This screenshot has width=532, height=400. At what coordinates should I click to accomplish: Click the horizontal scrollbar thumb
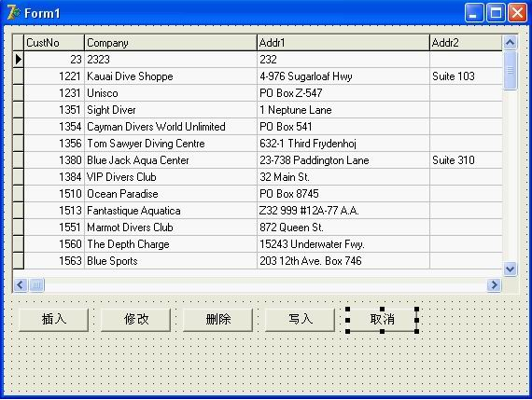[x=36, y=285]
